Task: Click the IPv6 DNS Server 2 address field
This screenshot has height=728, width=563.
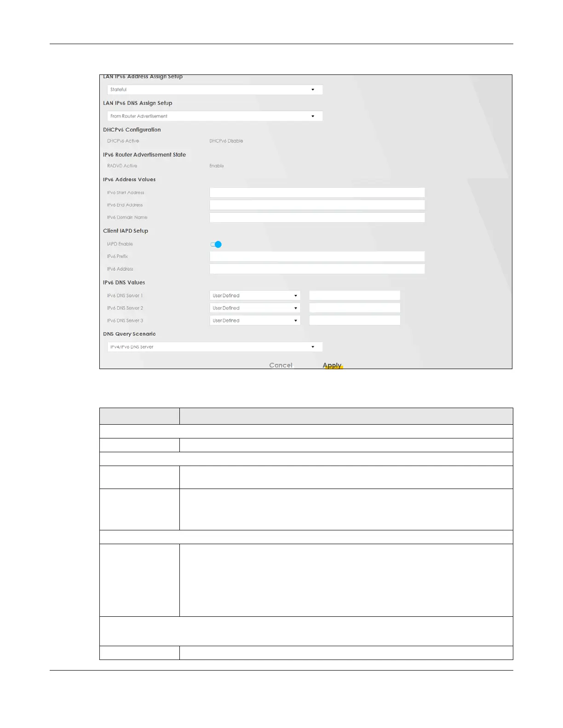Action: 355,308
